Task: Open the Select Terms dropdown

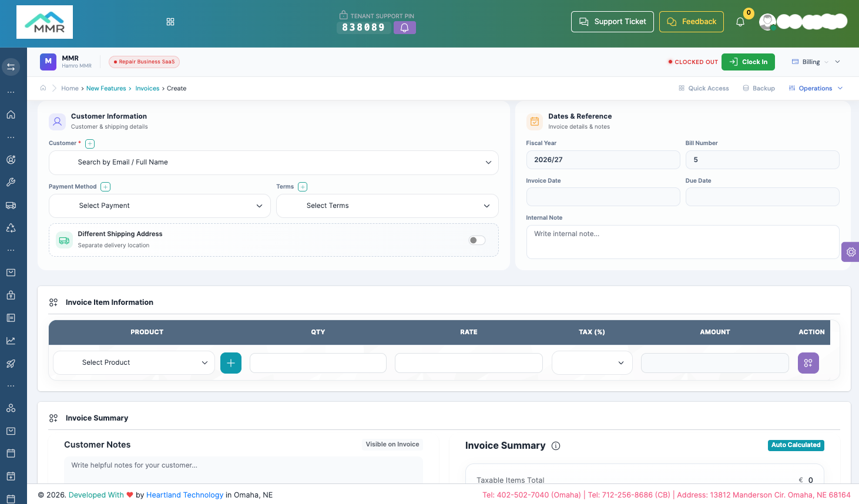Action: pos(387,206)
